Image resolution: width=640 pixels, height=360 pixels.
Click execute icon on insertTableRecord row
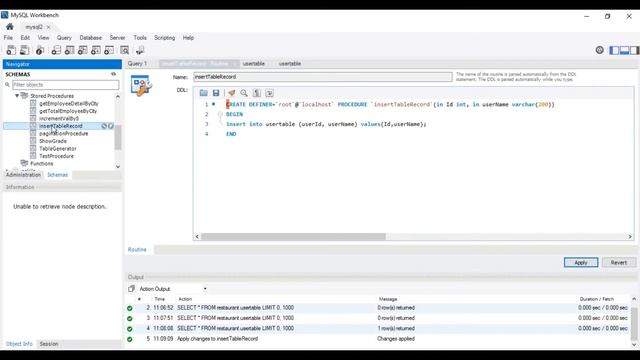coord(111,126)
